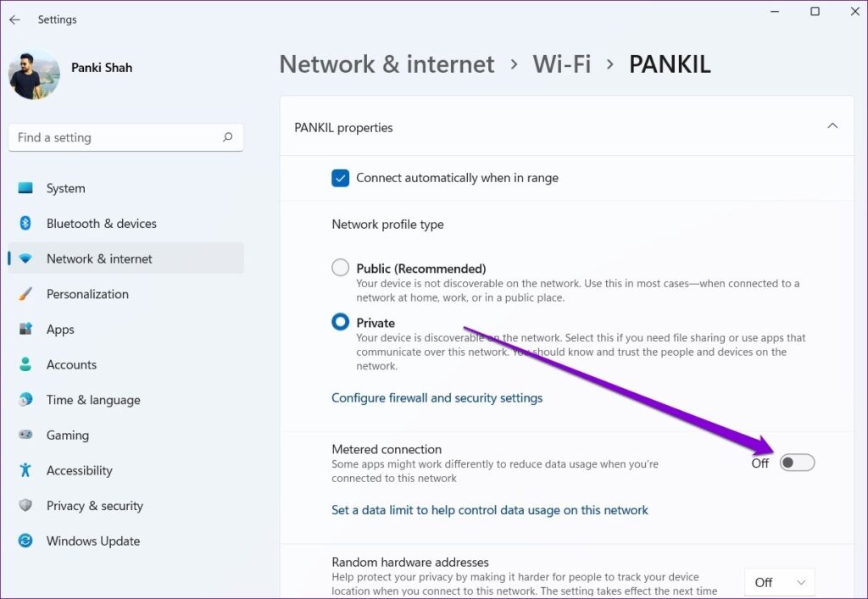The image size is (868, 599).
Task: Select the Public (Recommended) network profile
Action: click(x=340, y=267)
